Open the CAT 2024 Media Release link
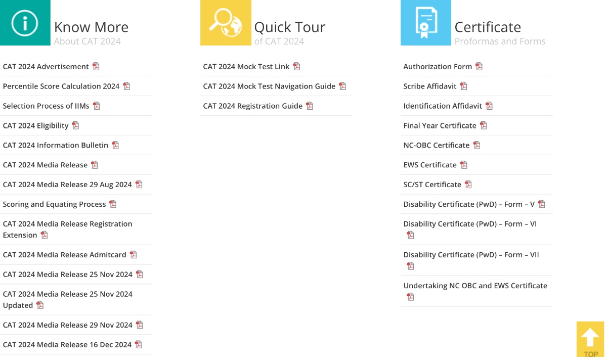The image size is (607, 364). [x=45, y=165]
